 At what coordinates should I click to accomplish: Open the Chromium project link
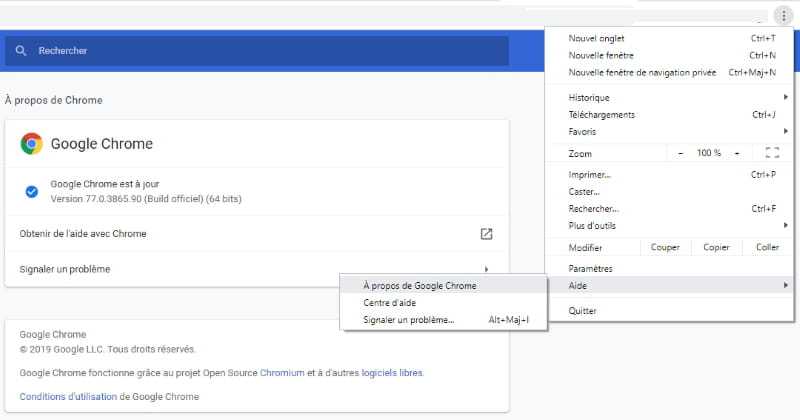tap(282, 373)
